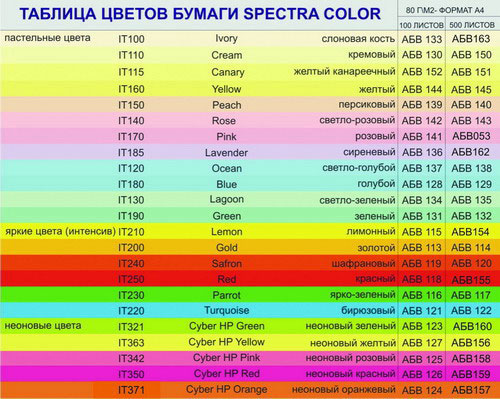Viewport: 500px width, 399px height.
Task: Click the 'неоновые цвета' group label
Action: click(x=43, y=326)
